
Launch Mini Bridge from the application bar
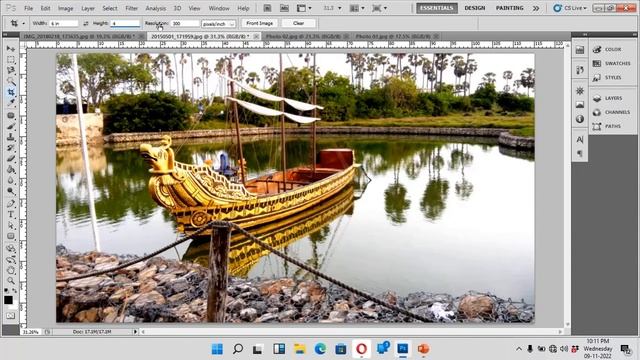(x=284, y=8)
